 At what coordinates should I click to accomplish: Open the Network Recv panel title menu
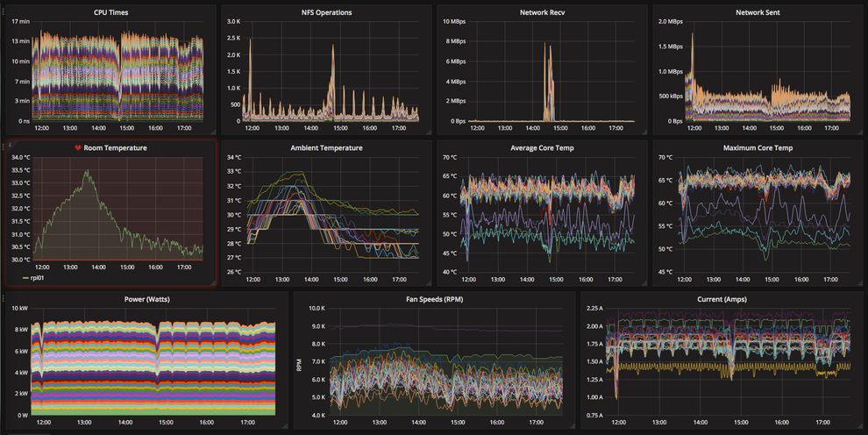click(x=542, y=13)
